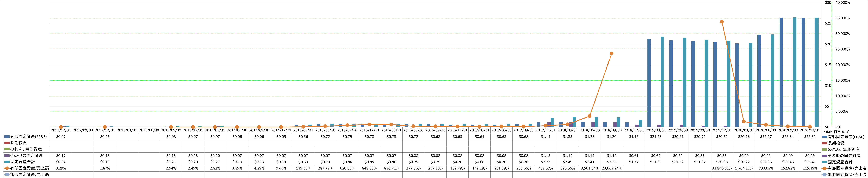This screenshot has height=178, width=868.
Task: Click the blue PP&E bar for 2020/09/30
Action: 781,73
